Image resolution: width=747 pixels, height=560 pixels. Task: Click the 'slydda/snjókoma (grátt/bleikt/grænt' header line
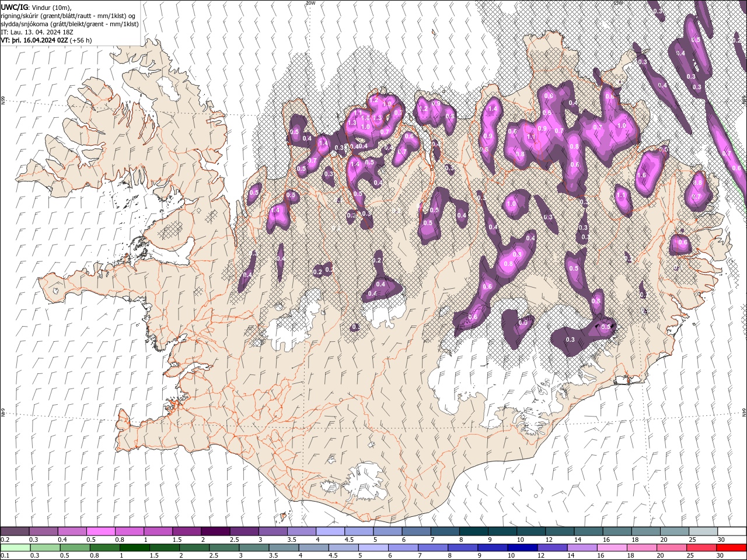69,24
